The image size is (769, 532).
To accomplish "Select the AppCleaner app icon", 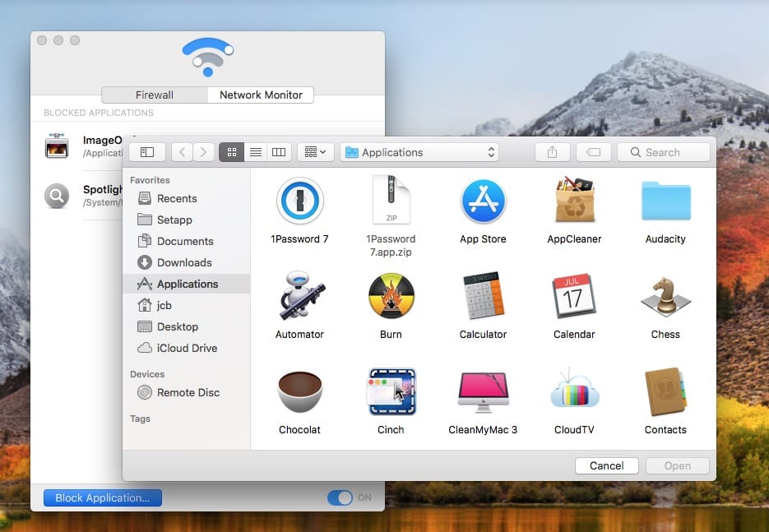I will [574, 199].
